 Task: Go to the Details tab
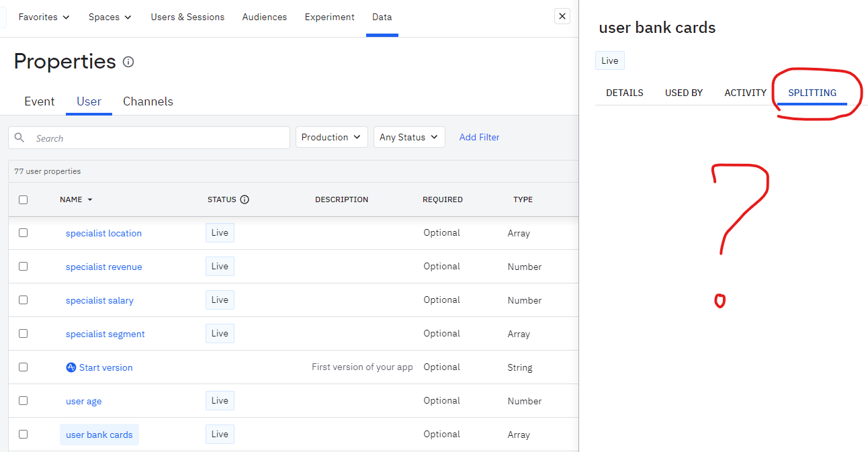pyautogui.click(x=624, y=93)
